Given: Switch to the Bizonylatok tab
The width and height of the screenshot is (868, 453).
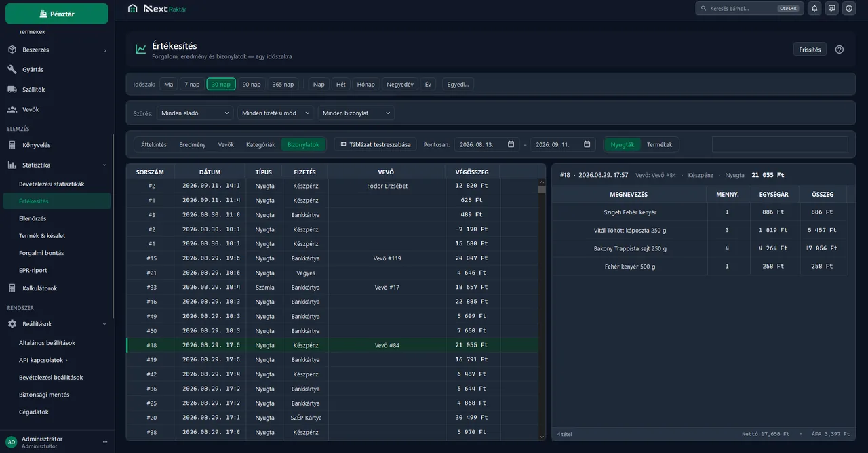Looking at the screenshot, I should (303, 144).
